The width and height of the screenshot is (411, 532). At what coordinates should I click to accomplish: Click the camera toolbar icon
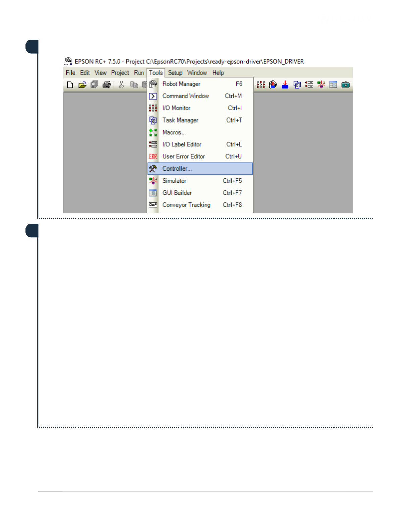[345, 85]
